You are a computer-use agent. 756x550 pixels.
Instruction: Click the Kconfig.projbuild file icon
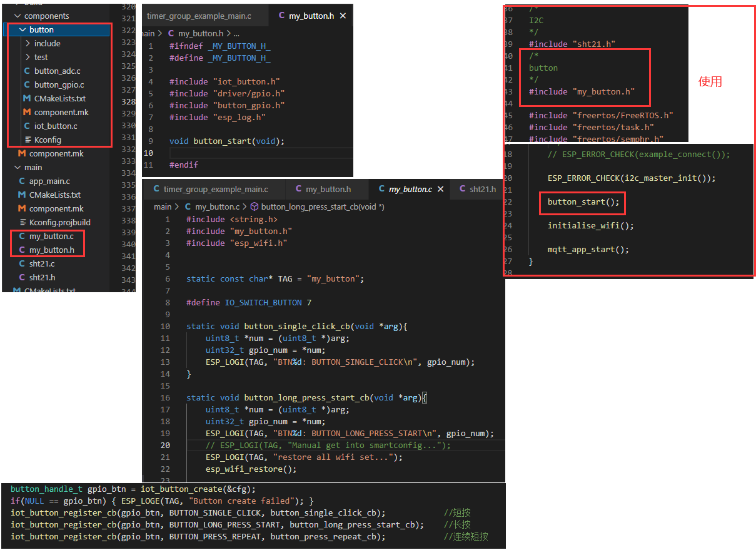point(22,222)
